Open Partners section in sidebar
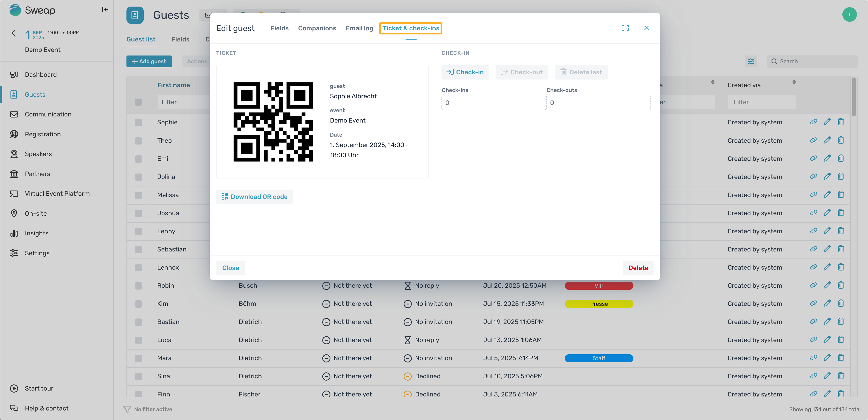Image resolution: width=868 pixels, height=420 pixels. click(x=37, y=174)
